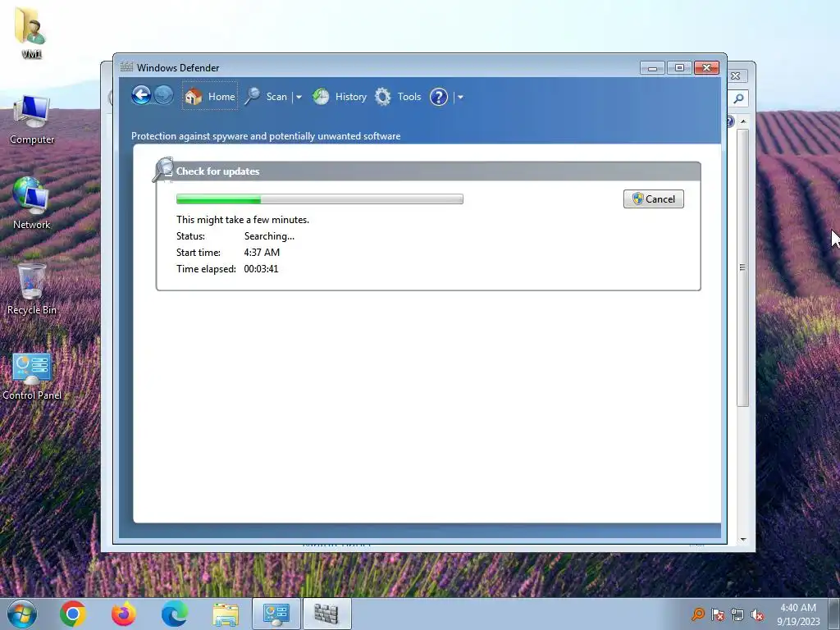Open the History page
The width and height of the screenshot is (840, 630).
340,97
